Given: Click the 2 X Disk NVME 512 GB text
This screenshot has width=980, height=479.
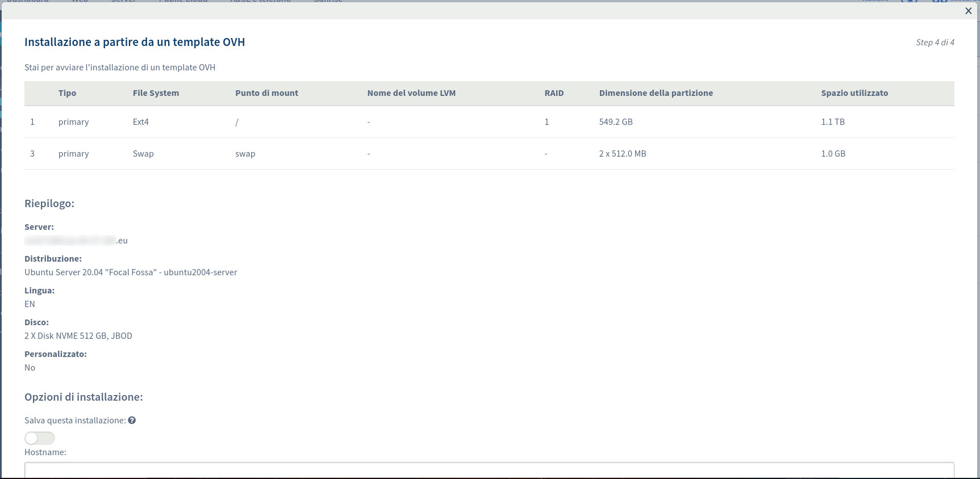Looking at the screenshot, I should (78, 336).
